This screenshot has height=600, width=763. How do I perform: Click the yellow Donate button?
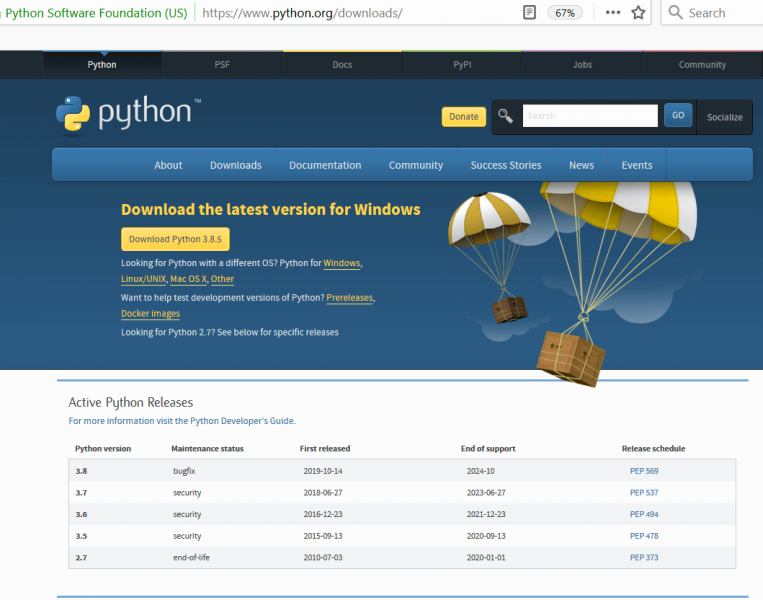point(463,117)
